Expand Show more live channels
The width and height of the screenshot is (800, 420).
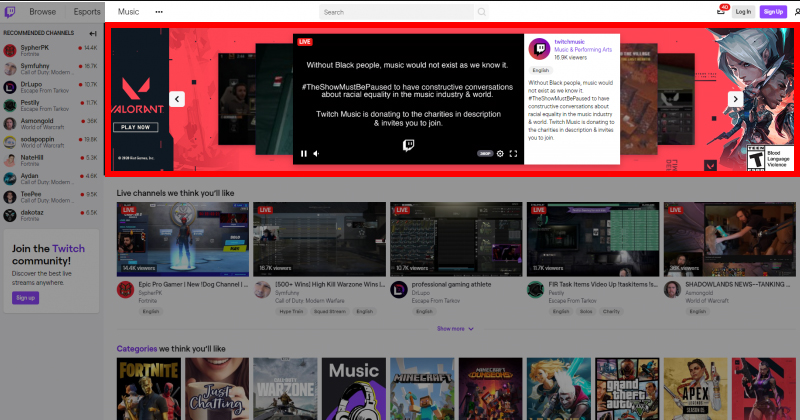click(455, 329)
